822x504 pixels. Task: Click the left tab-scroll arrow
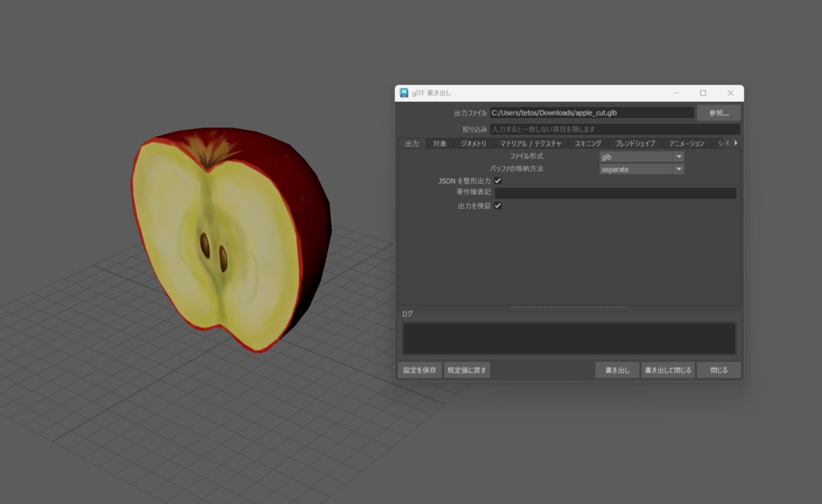pos(727,143)
